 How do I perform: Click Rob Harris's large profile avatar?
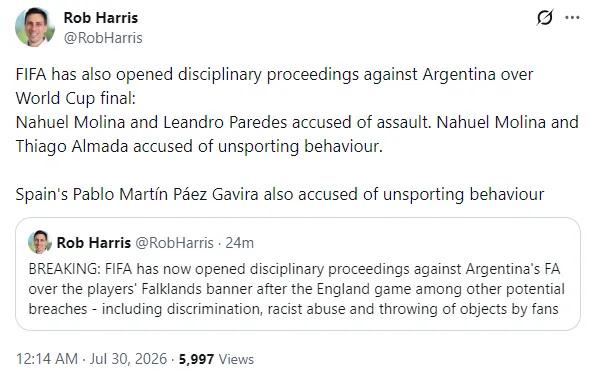(35, 27)
